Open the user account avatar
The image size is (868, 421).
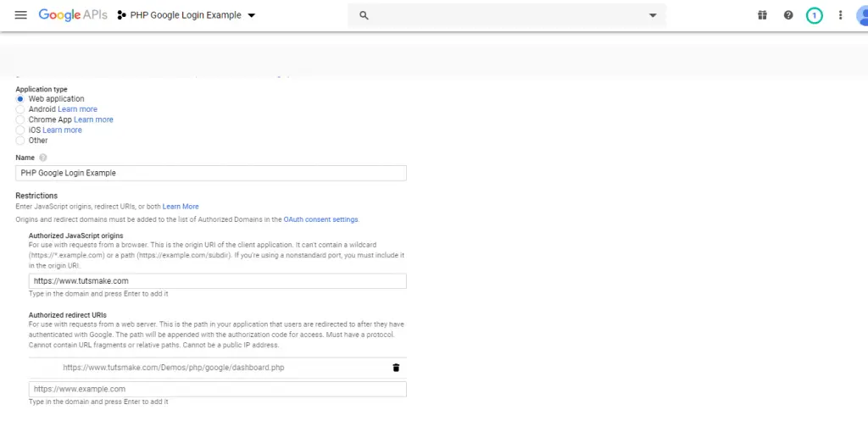click(x=862, y=15)
